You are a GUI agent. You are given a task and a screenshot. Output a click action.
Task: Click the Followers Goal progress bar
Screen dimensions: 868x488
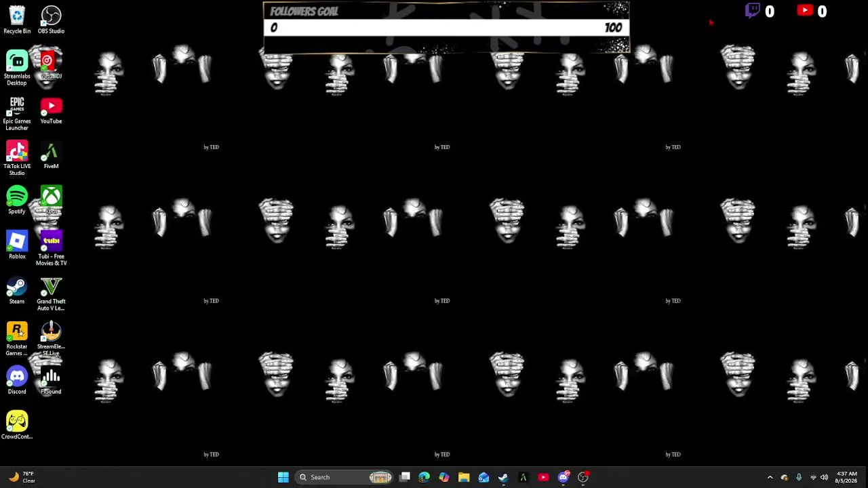click(x=446, y=27)
